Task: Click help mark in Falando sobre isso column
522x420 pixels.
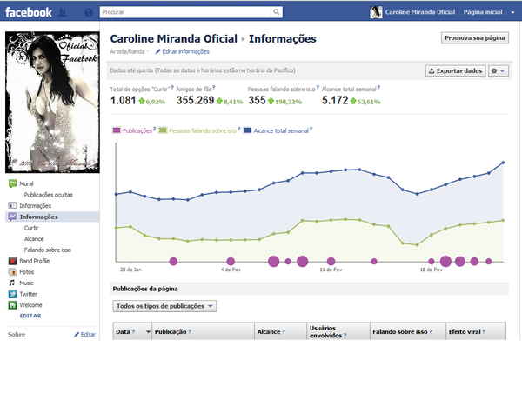Action: coord(431,331)
